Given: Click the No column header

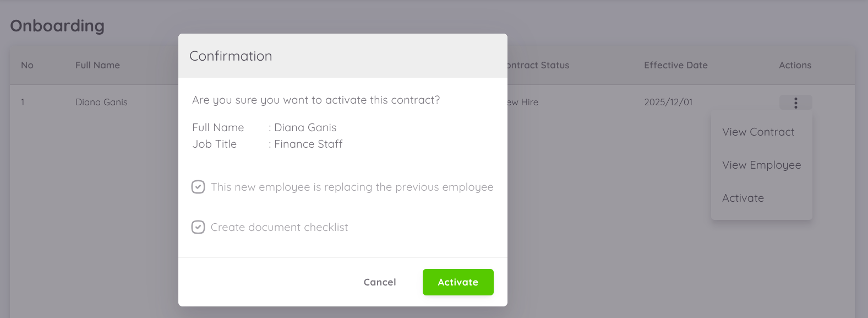Looking at the screenshot, I should [27, 65].
